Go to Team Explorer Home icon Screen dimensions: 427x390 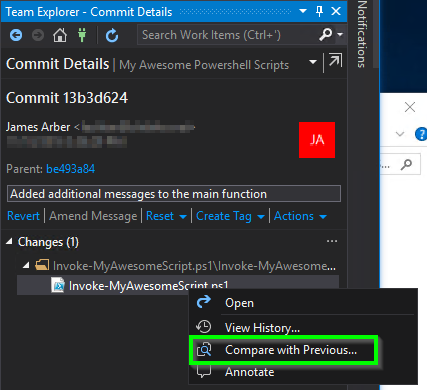pos(60,35)
